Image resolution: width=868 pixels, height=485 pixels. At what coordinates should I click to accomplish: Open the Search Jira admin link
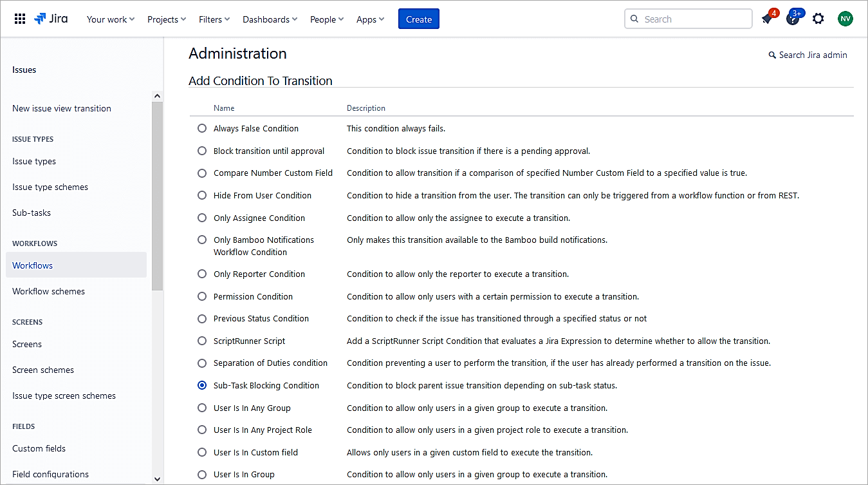point(813,55)
